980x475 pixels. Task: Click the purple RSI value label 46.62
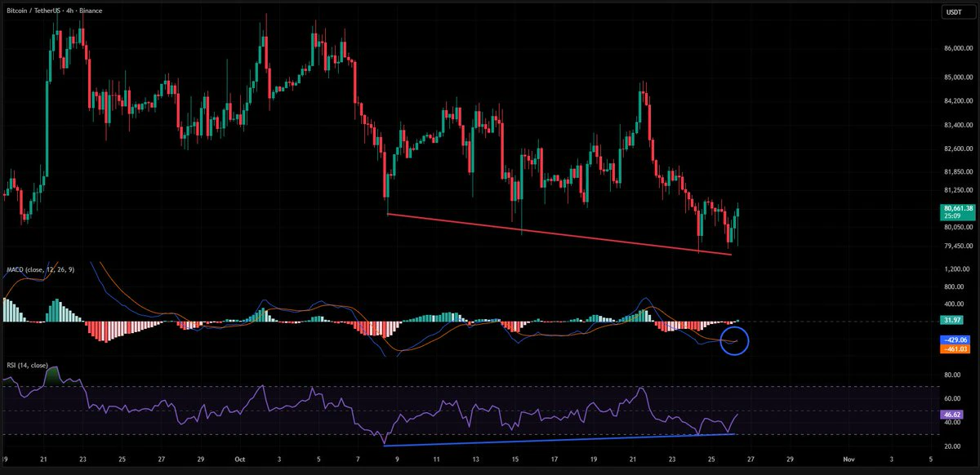pyautogui.click(x=952, y=415)
